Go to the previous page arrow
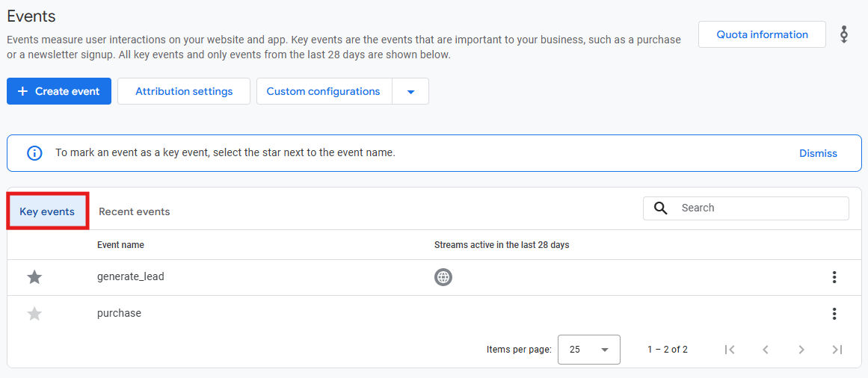The height and width of the screenshot is (378, 868). tap(766, 349)
